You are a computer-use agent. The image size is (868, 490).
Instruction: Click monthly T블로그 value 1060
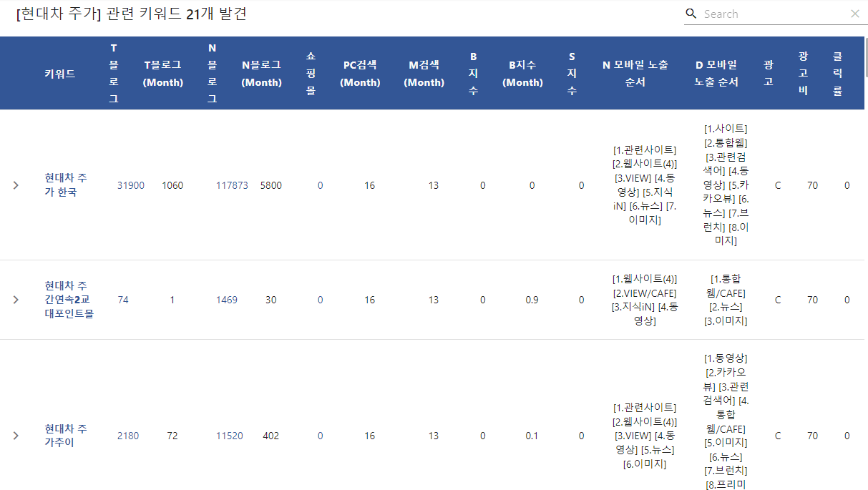coord(172,185)
